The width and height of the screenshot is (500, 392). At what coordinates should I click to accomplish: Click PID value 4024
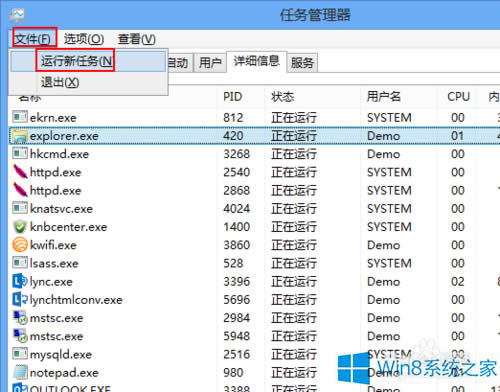(237, 209)
